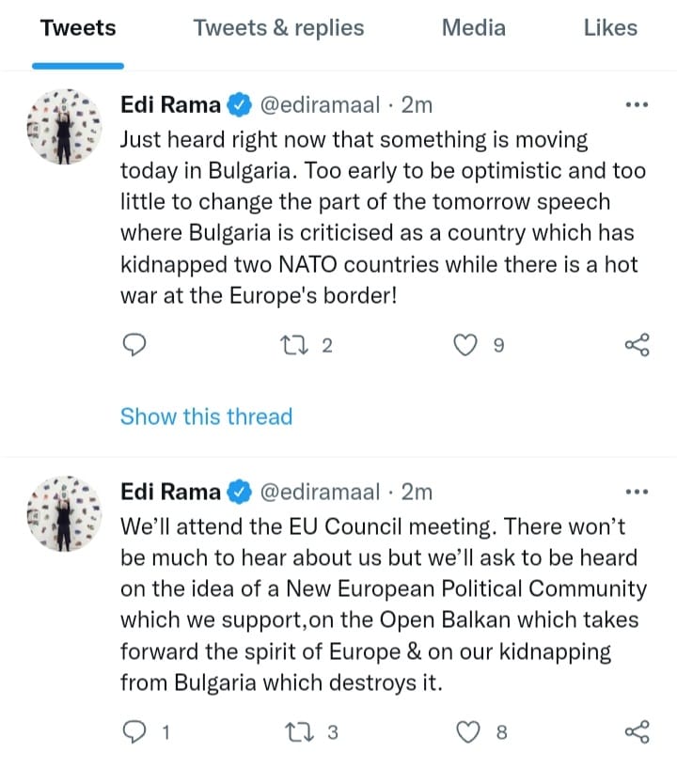Reply to the EU Council meeting tweet
The image size is (677, 784).
[135, 732]
